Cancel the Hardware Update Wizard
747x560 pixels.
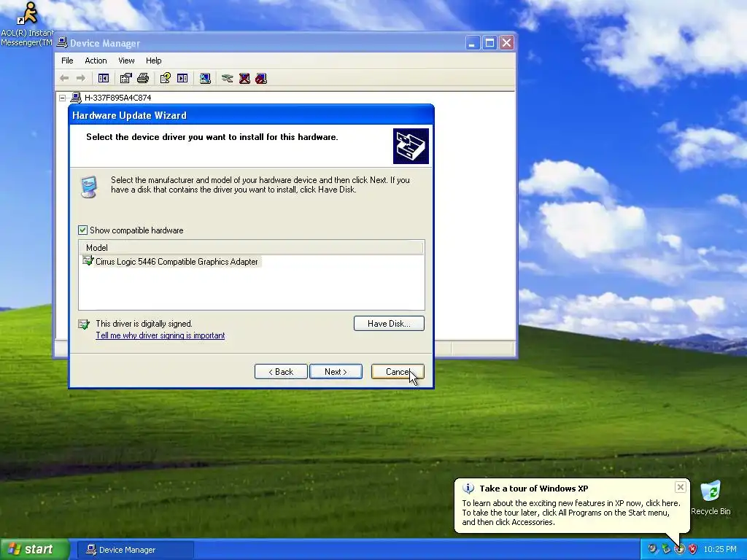[398, 371]
